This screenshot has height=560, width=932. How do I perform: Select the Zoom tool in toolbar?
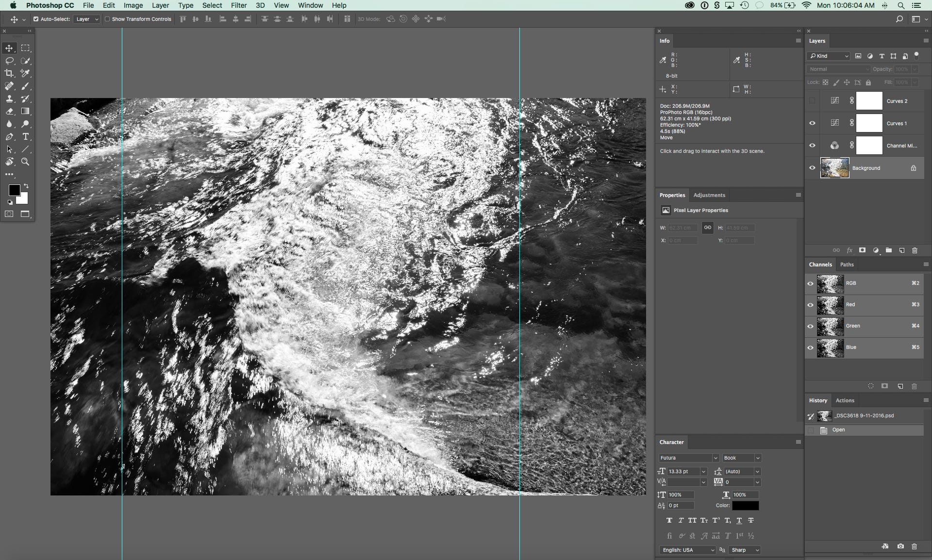click(25, 162)
